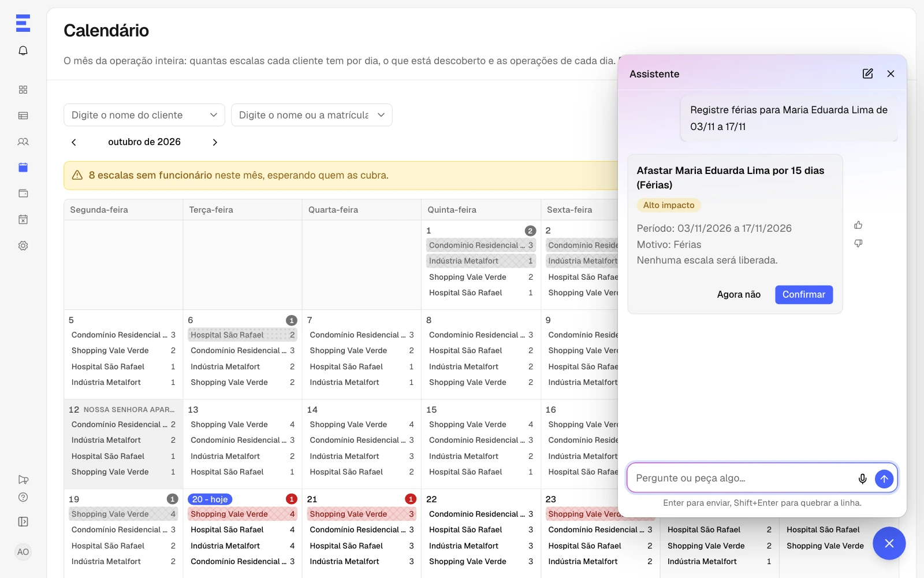The image size is (924, 578).
Task: Select the active calendar icon in sidebar
Action: [x=23, y=168]
